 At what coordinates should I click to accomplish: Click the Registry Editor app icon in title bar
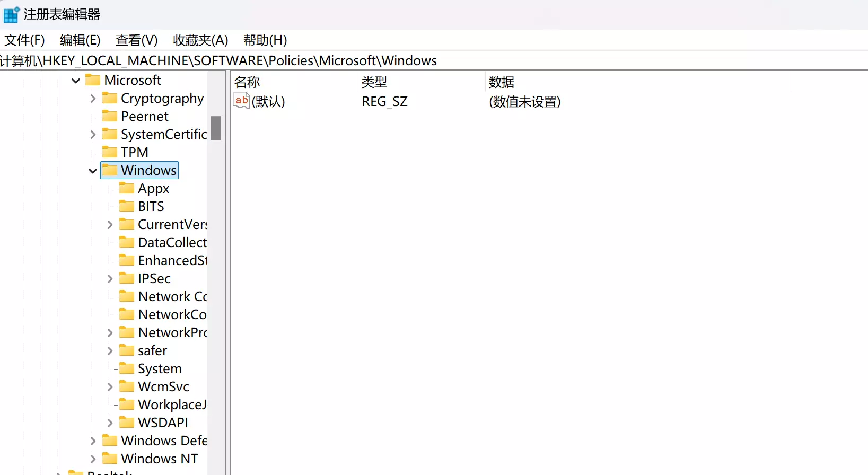pos(11,14)
